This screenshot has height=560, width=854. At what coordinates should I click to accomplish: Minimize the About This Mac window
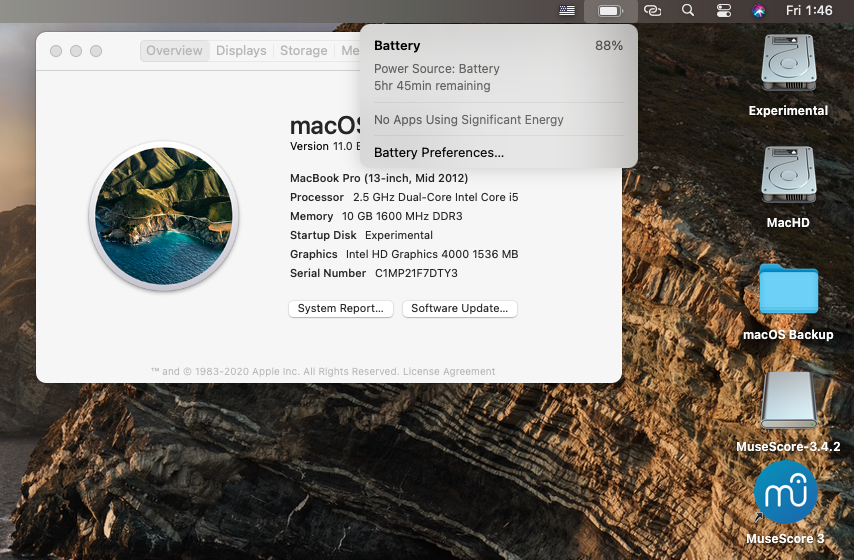[x=76, y=51]
